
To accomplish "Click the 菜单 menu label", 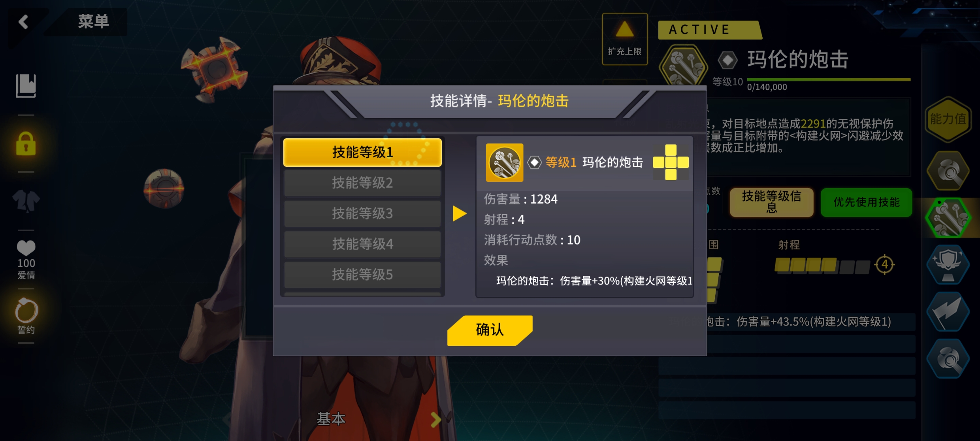I will [93, 21].
